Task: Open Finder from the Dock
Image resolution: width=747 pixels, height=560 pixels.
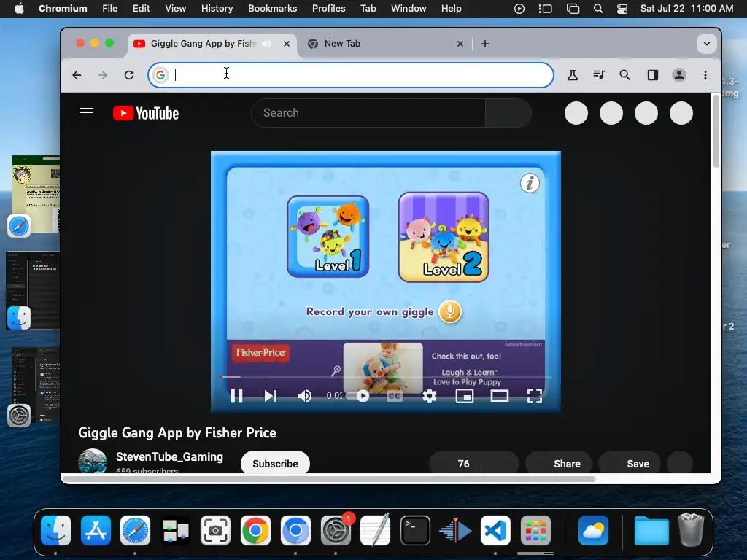Action: [55, 531]
